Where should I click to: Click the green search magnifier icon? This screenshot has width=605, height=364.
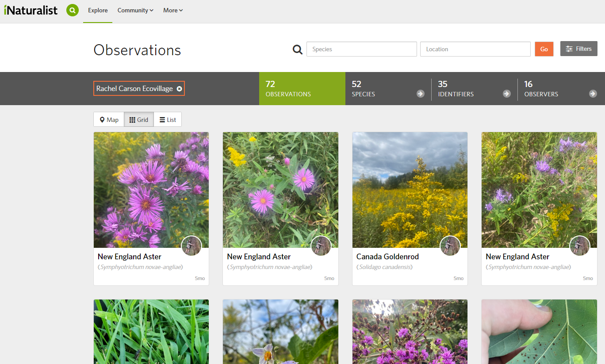coord(73,10)
